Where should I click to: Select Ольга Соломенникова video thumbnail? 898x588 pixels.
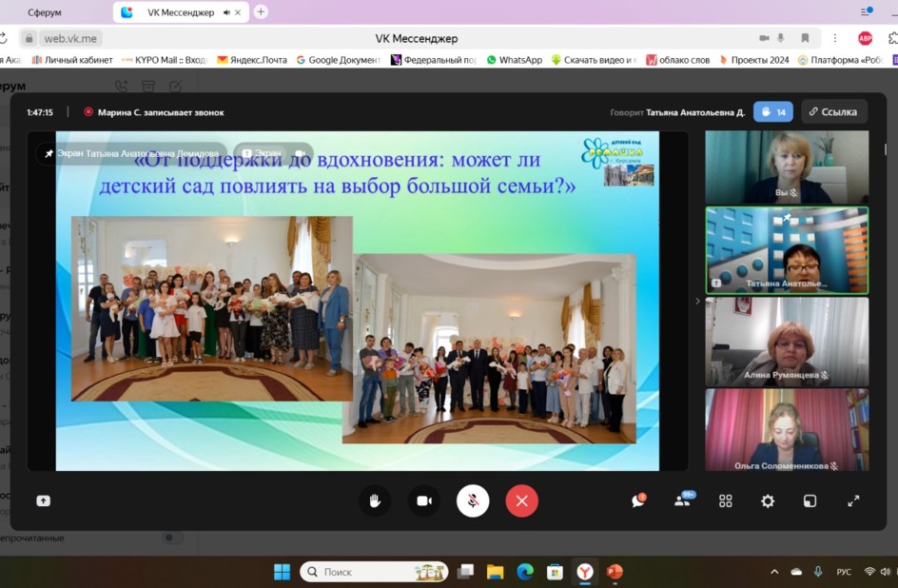(x=786, y=429)
